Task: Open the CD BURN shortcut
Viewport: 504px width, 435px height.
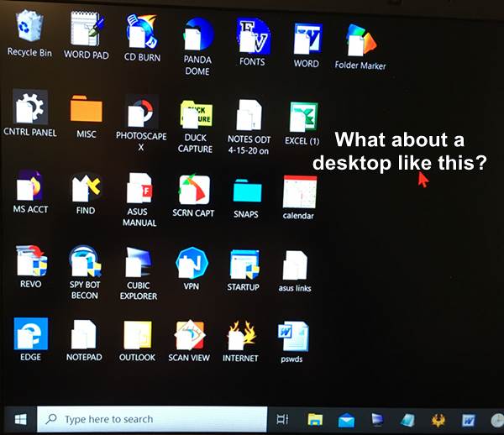Action: click(142, 31)
